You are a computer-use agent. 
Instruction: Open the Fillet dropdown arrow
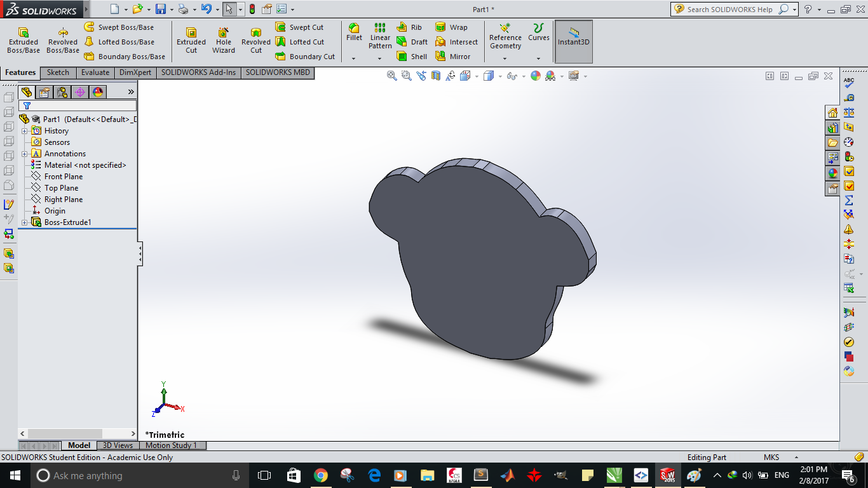354,58
